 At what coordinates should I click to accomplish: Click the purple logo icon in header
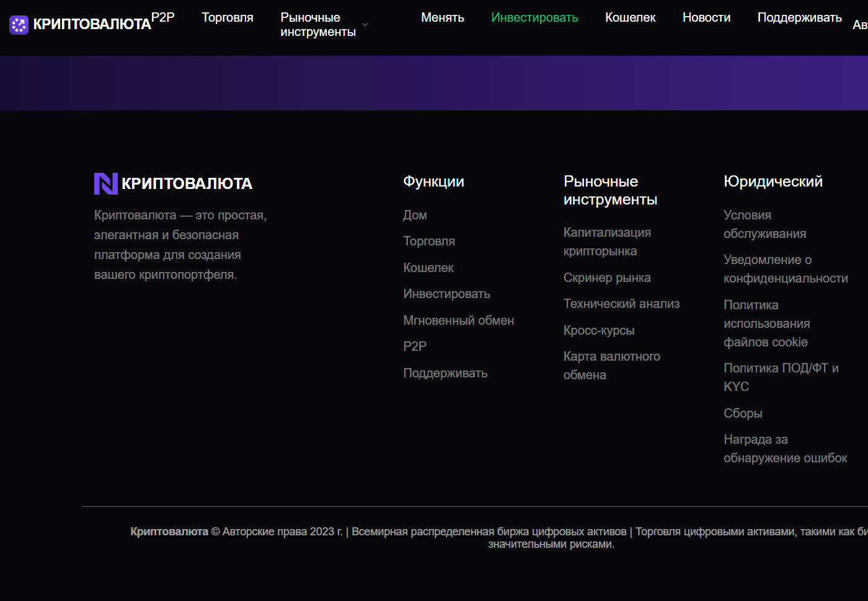[19, 25]
